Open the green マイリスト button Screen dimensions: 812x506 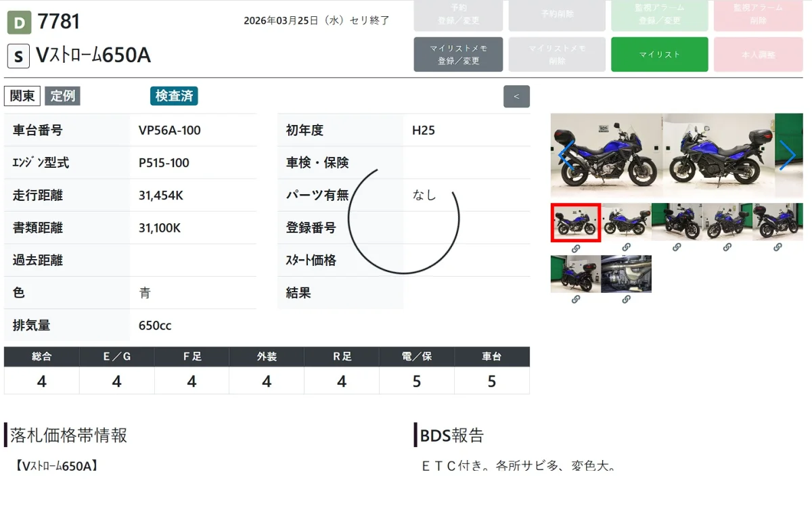[x=659, y=54]
